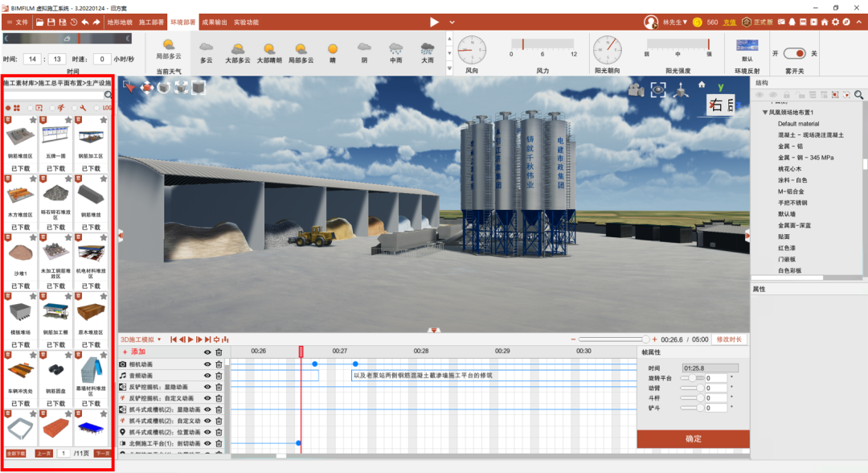
Task: Click the 修改时长 button
Action: coord(728,339)
